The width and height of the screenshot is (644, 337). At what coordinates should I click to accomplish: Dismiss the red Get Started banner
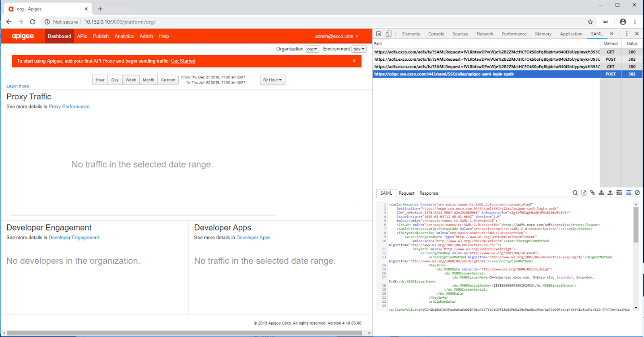354,61
